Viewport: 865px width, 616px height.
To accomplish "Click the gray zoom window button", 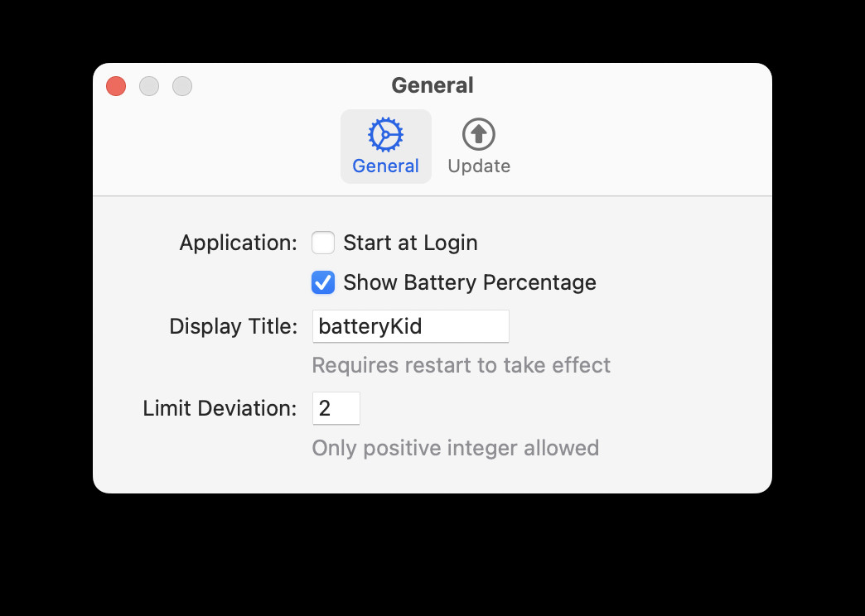I will point(182,86).
